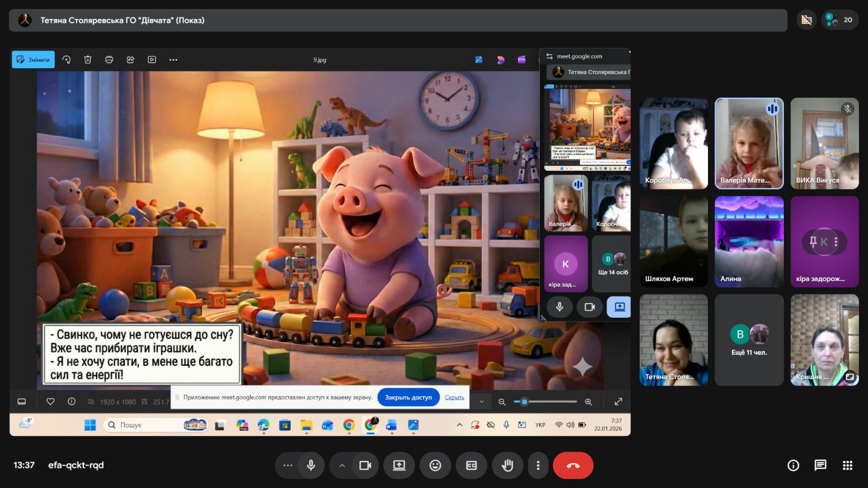The width and height of the screenshot is (868, 488).
Task: Pin the кіра задорож tile
Action: point(813,242)
